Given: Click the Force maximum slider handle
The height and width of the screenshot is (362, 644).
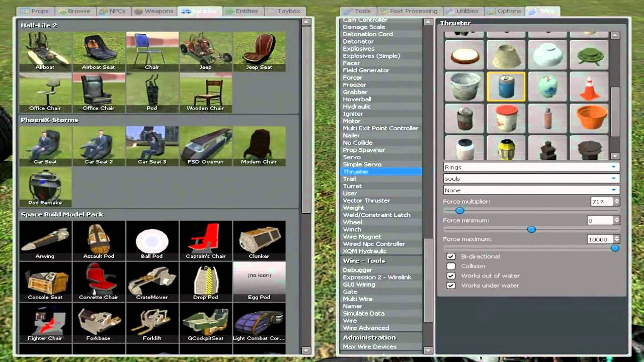Looking at the screenshot, I should pyautogui.click(x=615, y=248).
